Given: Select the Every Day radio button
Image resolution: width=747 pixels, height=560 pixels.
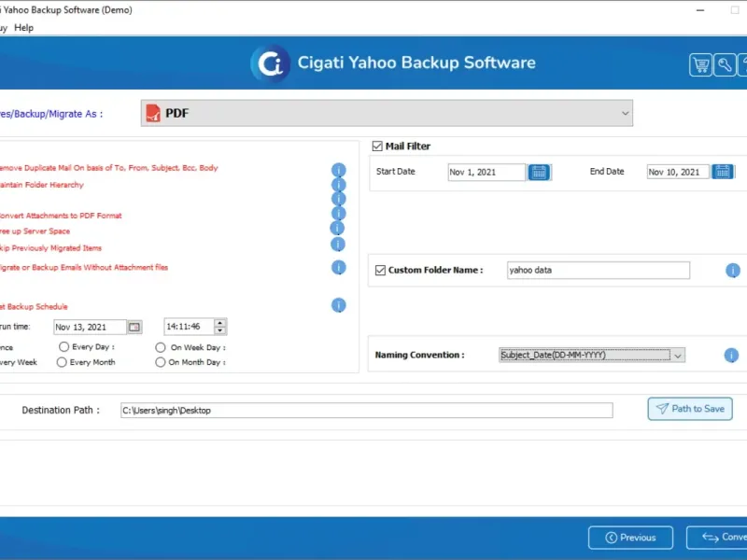Looking at the screenshot, I should click(x=63, y=347).
